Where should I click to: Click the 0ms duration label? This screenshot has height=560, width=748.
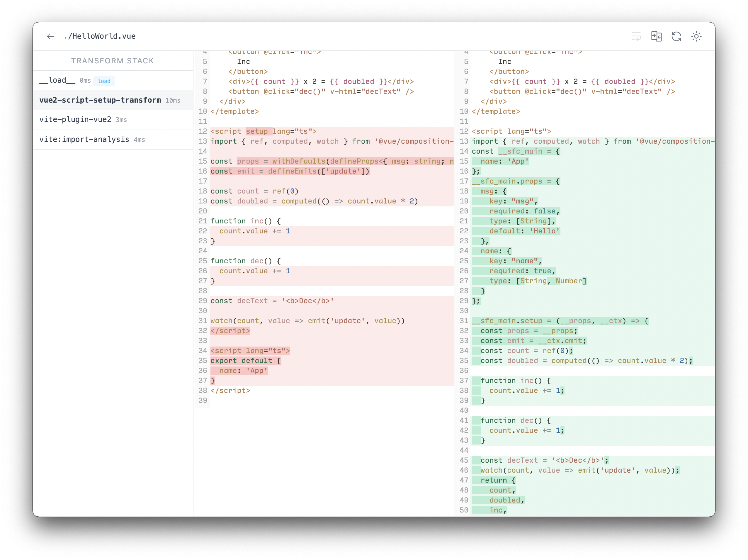pyautogui.click(x=85, y=81)
